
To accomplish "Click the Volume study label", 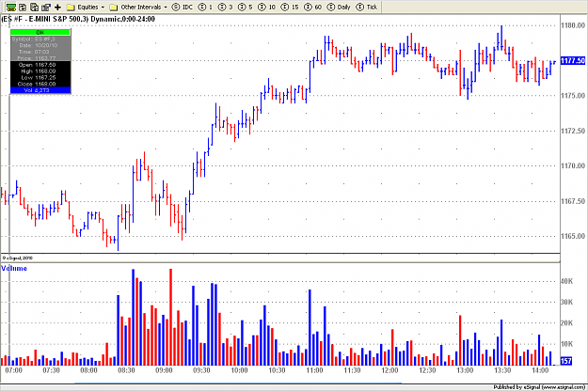I will 14,268.
